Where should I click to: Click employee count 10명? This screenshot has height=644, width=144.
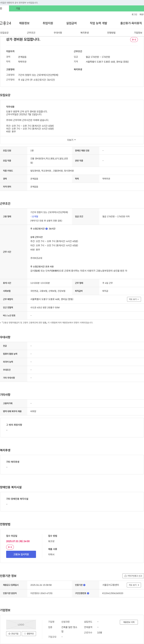tap(100, 633)
